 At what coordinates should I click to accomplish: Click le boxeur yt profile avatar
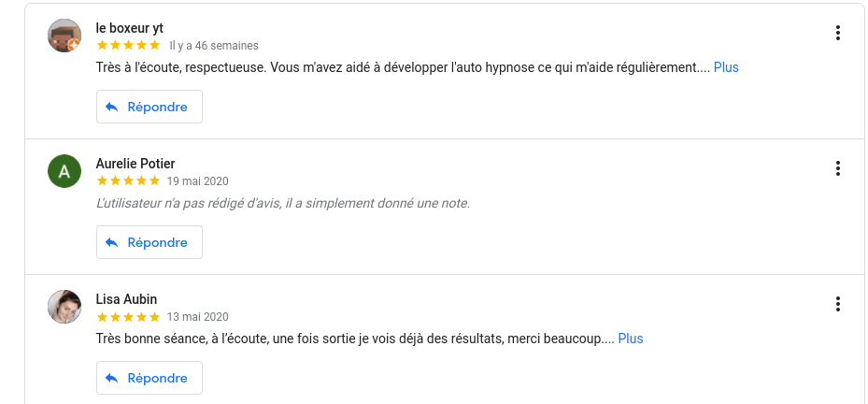pyautogui.click(x=64, y=36)
